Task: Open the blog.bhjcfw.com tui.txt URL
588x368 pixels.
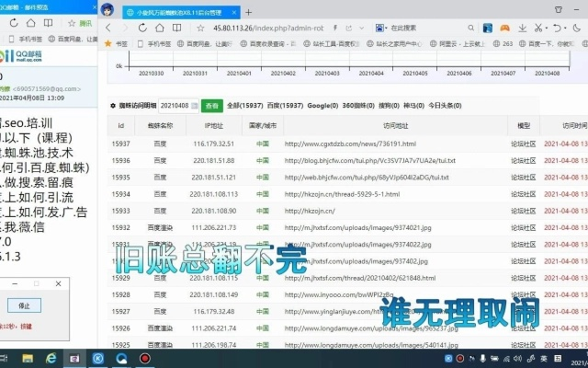Action: point(370,161)
